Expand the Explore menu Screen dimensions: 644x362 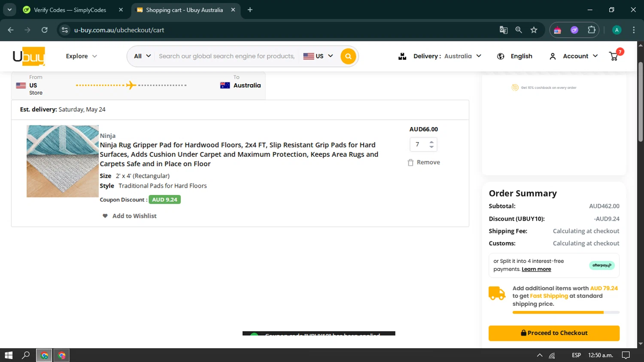pos(82,56)
